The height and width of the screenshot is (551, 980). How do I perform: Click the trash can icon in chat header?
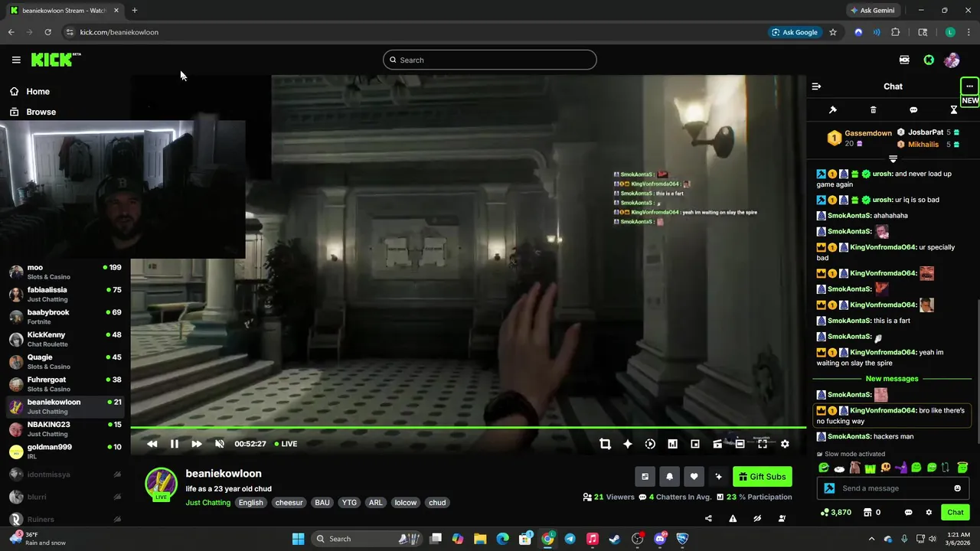873,110
